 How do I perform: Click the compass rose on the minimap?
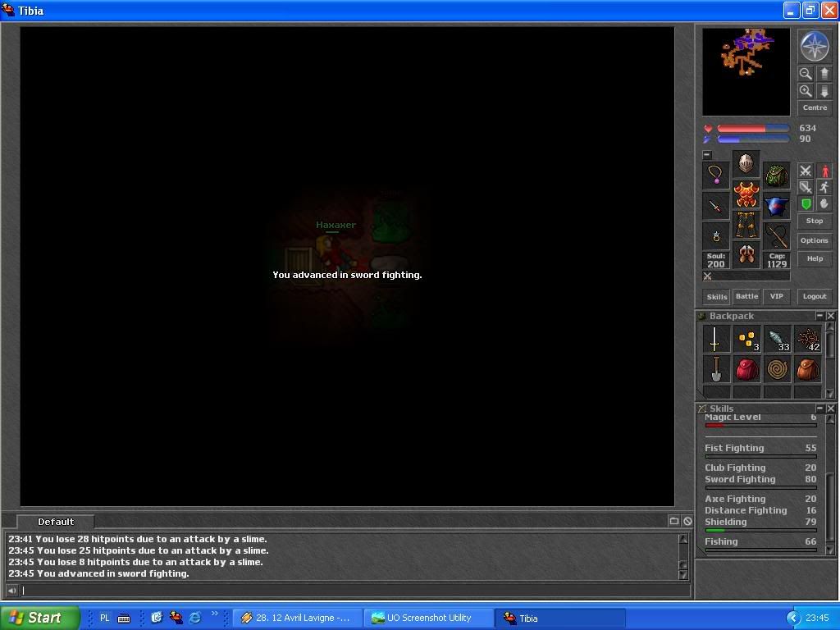tap(815, 47)
